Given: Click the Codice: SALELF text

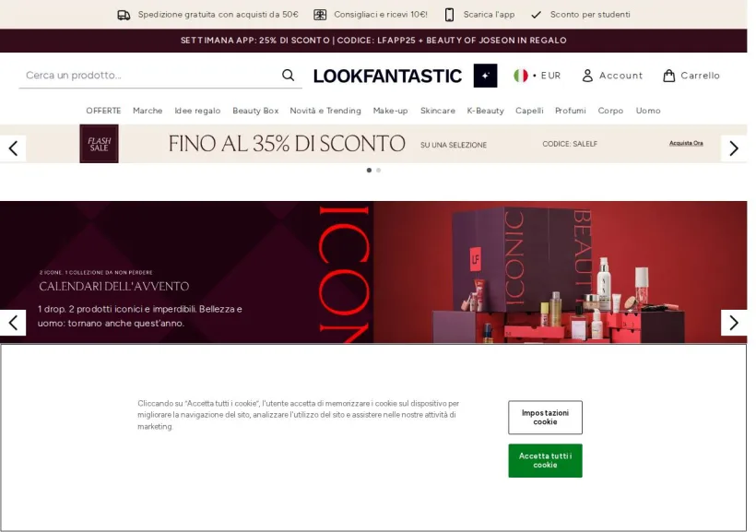Looking at the screenshot, I should [570, 144].
